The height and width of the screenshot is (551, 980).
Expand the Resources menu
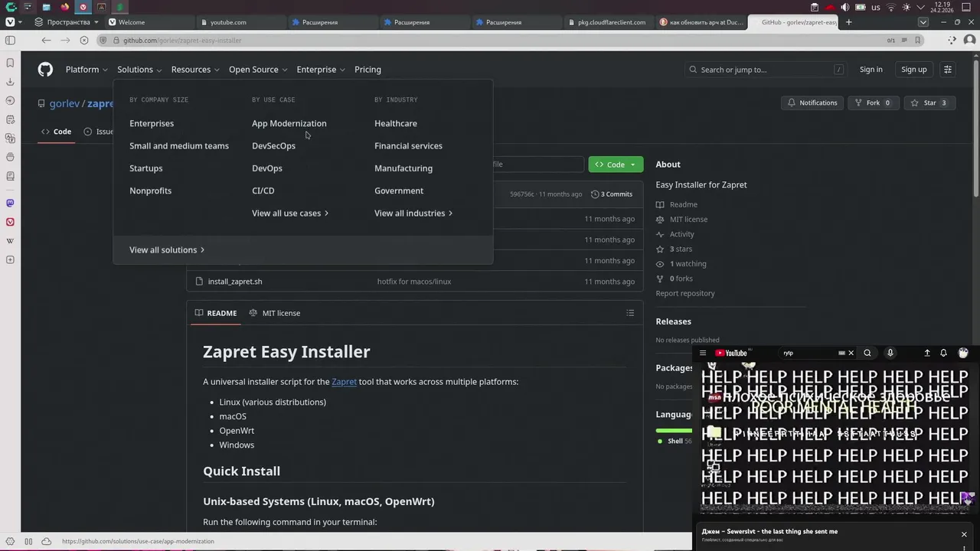coord(195,70)
